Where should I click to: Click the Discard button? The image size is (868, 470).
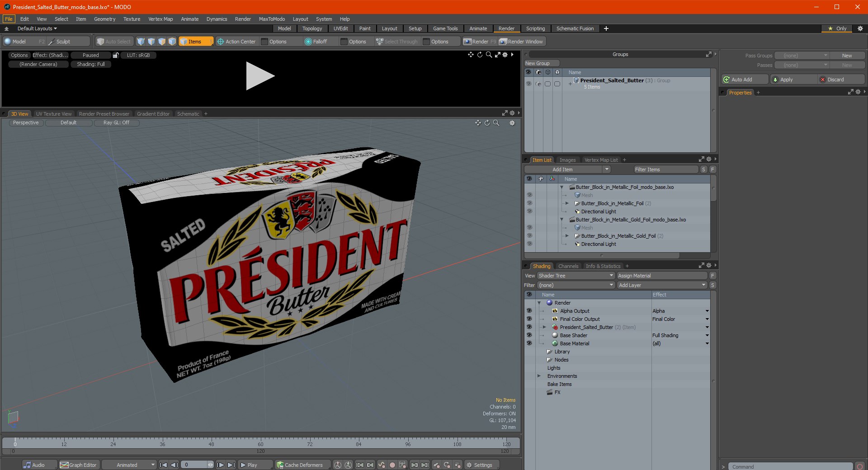pyautogui.click(x=841, y=80)
